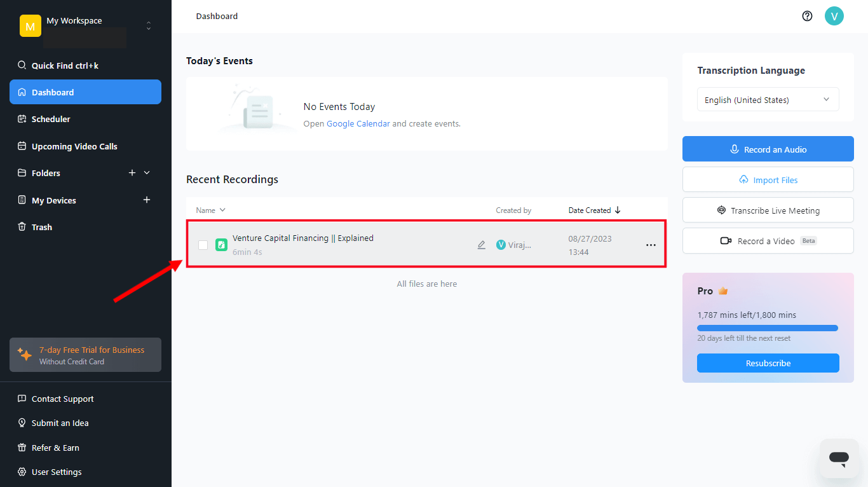
Task: Open Upcoming Video Calls
Action: (x=74, y=146)
